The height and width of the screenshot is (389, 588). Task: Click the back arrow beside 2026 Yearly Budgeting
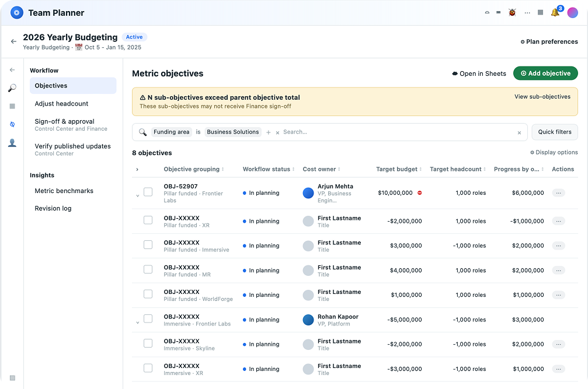pos(13,41)
